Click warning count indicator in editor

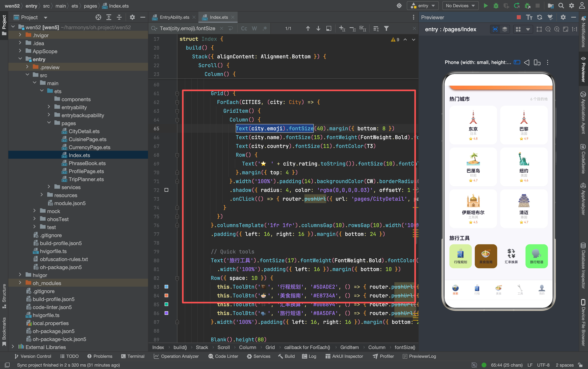pyautogui.click(x=395, y=40)
